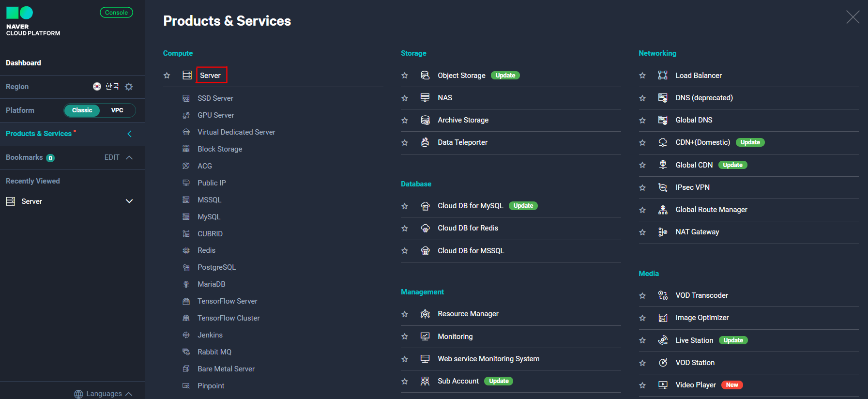Expand the recently viewed Server chevron
Image resolution: width=868 pixels, height=399 pixels.
129,201
